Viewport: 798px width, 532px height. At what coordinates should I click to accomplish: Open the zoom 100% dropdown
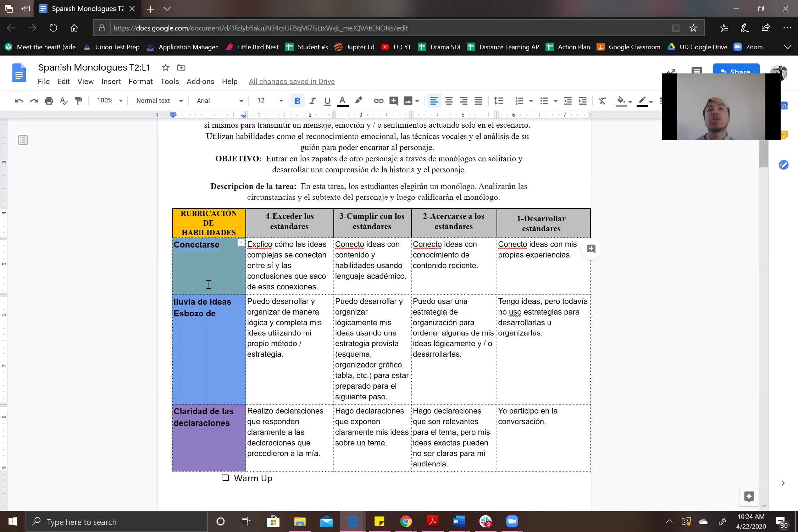point(110,101)
